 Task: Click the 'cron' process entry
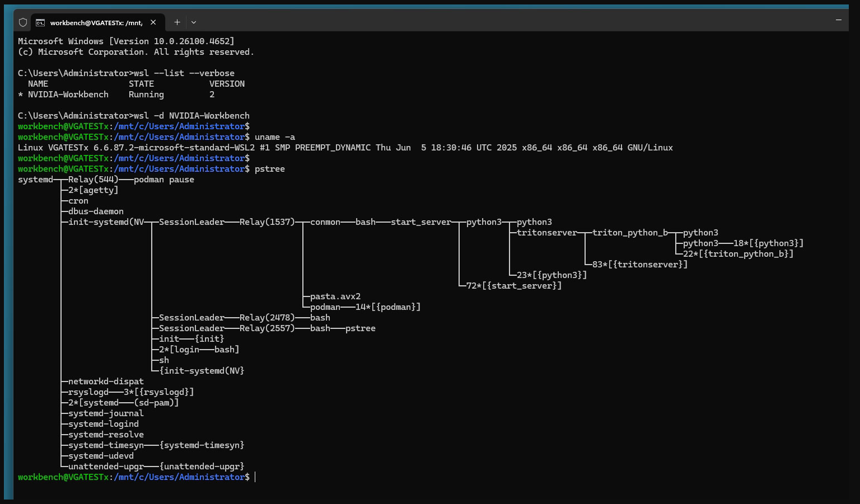click(x=78, y=201)
